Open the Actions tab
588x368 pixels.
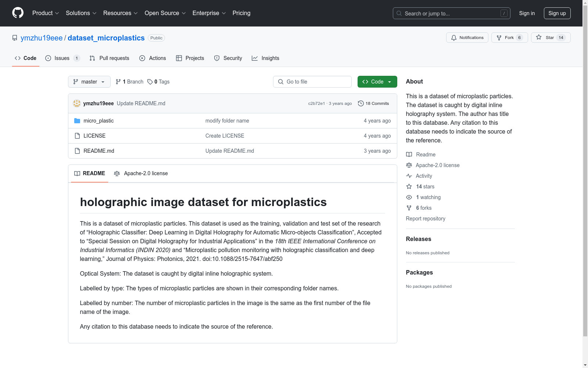click(x=153, y=58)
